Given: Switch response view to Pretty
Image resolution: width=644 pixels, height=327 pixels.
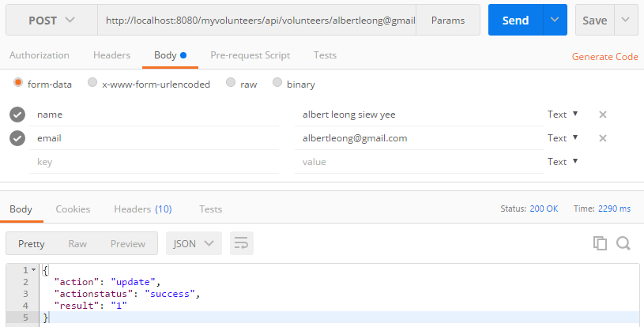Looking at the screenshot, I should 32,244.
